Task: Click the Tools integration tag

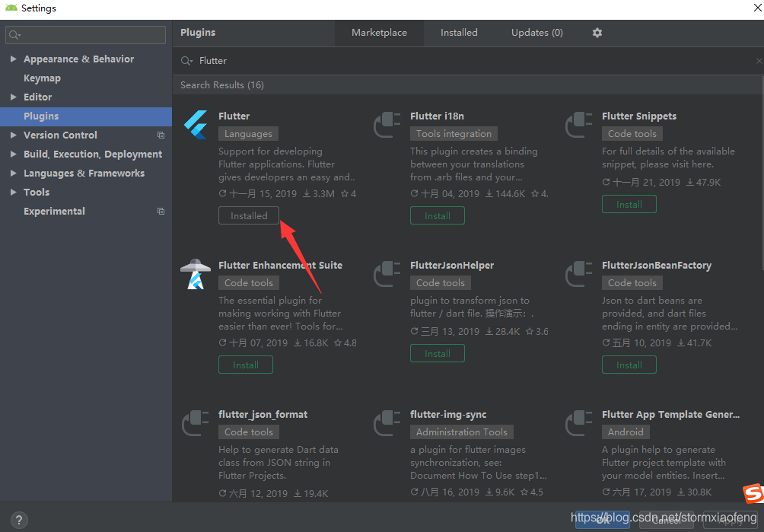Action: 454,134
